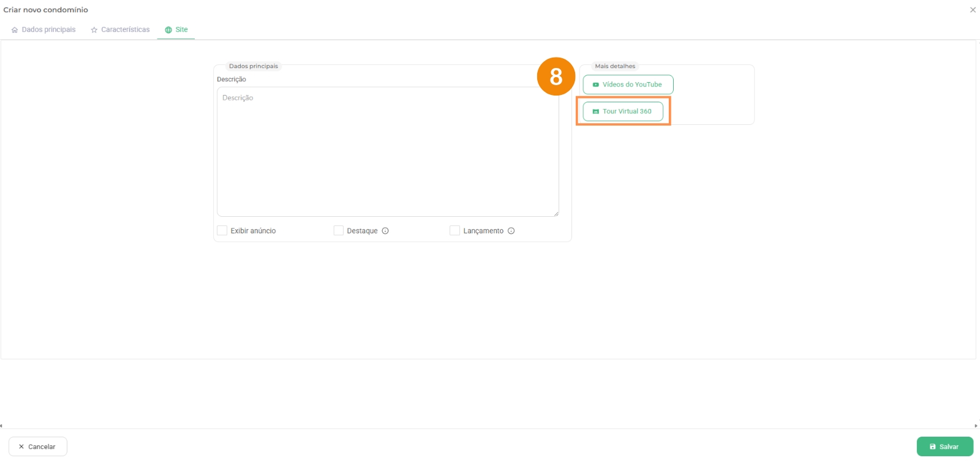Check the Lançamento checkbox

tap(454, 231)
